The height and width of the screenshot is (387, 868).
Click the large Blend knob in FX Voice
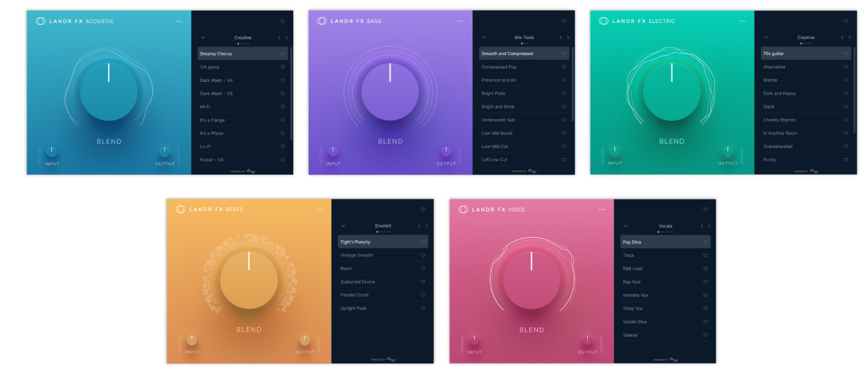(531, 280)
